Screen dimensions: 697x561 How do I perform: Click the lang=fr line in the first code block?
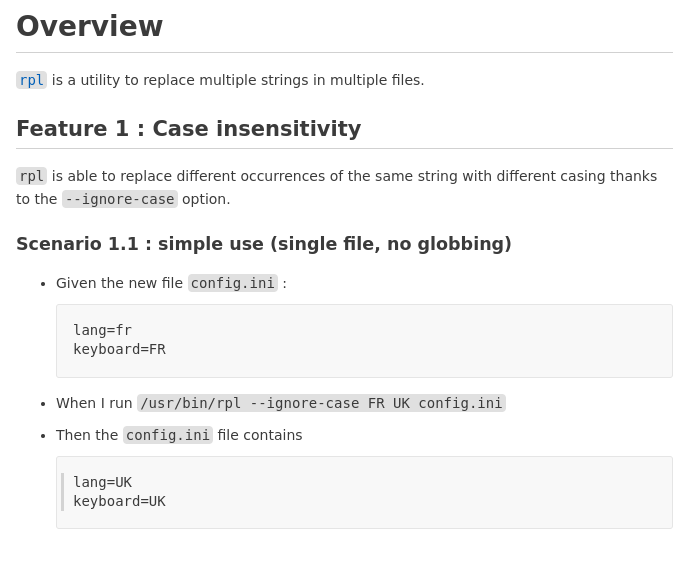click(102, 330)
